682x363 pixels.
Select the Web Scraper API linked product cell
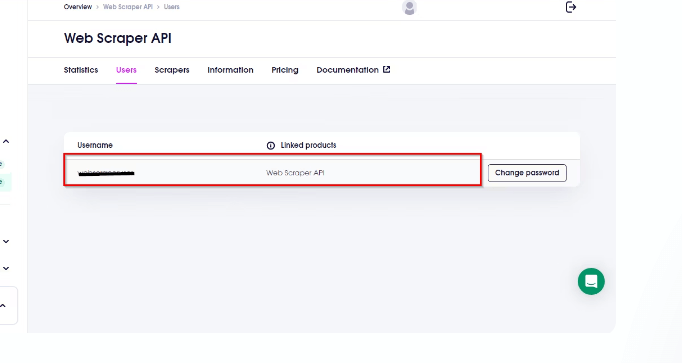tap(295, 173)
